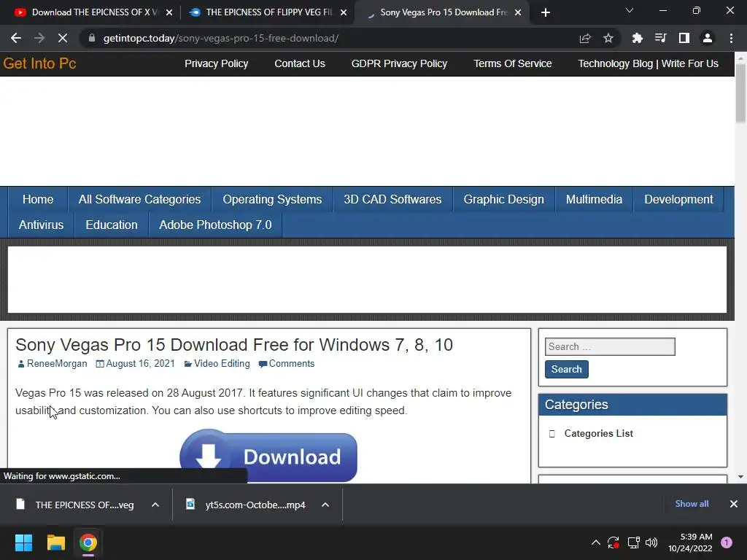Viewport: 747px width, 560px height.
Task: Open All Software Categories menu
Action: [x=139, y=199]
